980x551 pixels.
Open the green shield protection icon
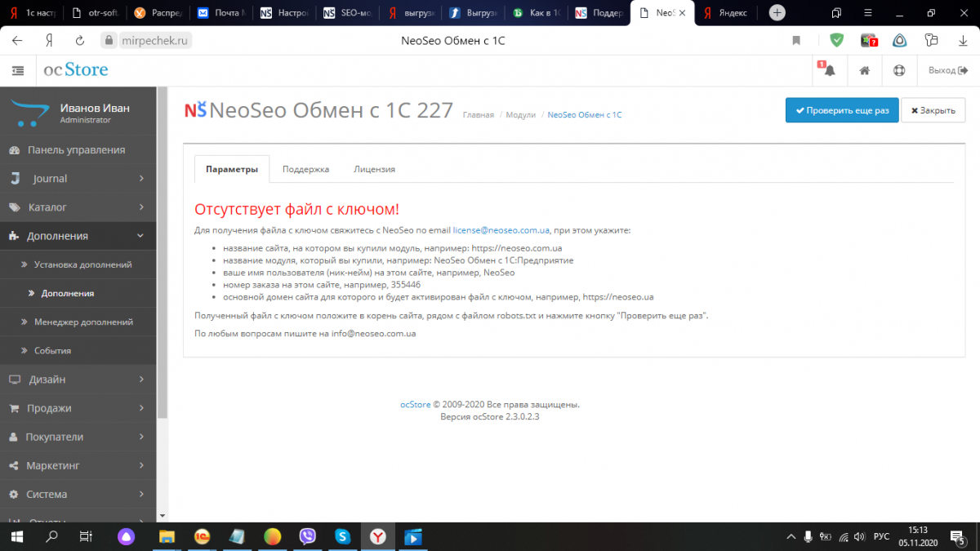pos(836,40)
